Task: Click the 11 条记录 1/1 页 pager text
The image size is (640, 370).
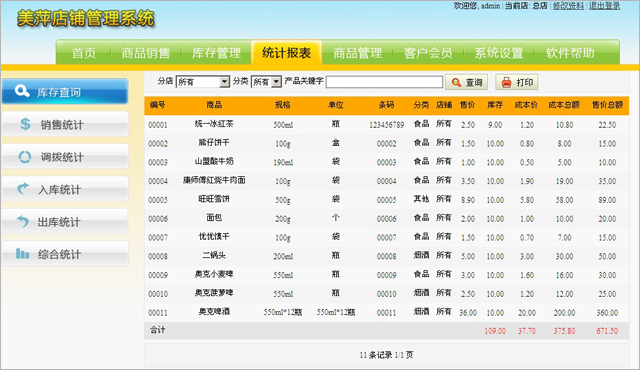Action: [x=386, y=355]
